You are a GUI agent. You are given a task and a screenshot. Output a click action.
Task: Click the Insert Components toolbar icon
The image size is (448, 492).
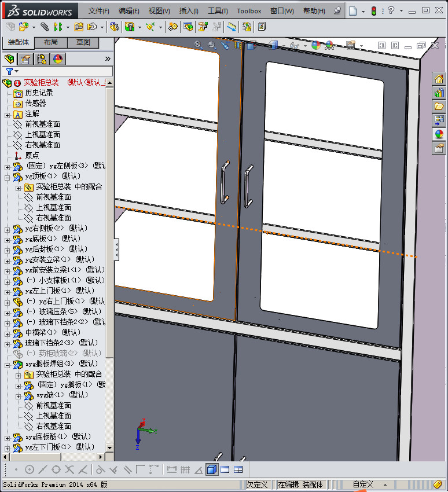23,27
